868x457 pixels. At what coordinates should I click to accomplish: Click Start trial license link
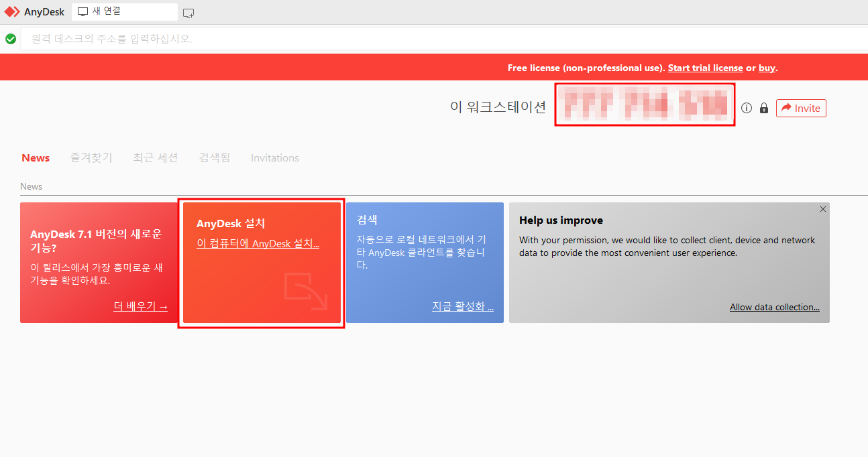point(705,68)
